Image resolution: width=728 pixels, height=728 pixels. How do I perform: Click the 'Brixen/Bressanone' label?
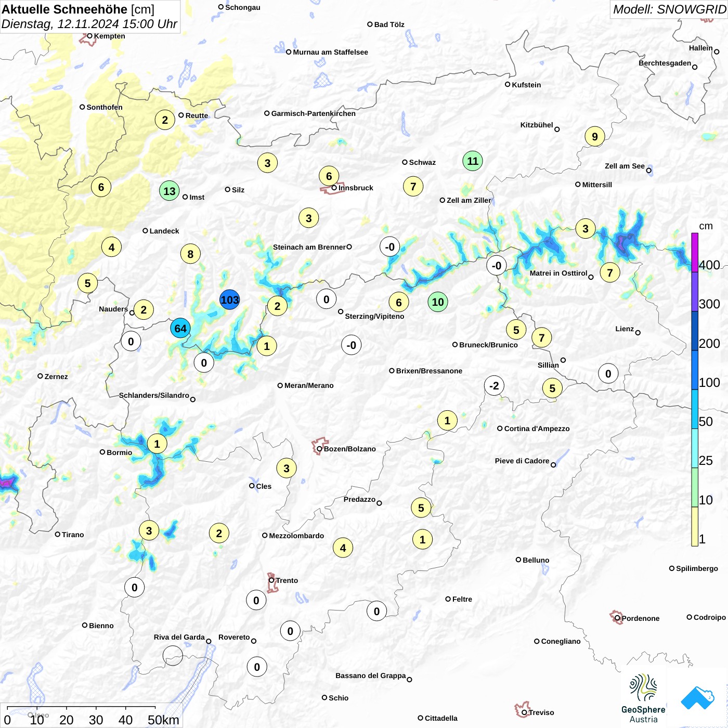pos(429,371)
